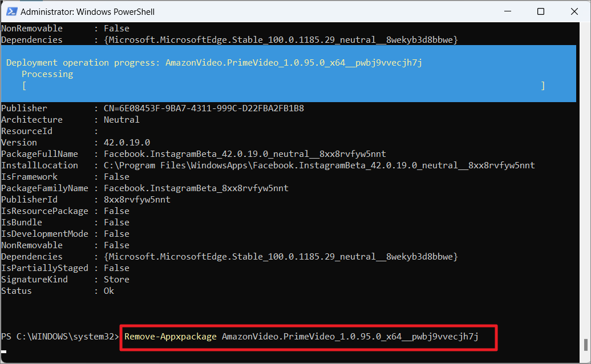Close the Administrator PowerShell window
Viewport: 591px width, 364px height.
click(574, 11)
